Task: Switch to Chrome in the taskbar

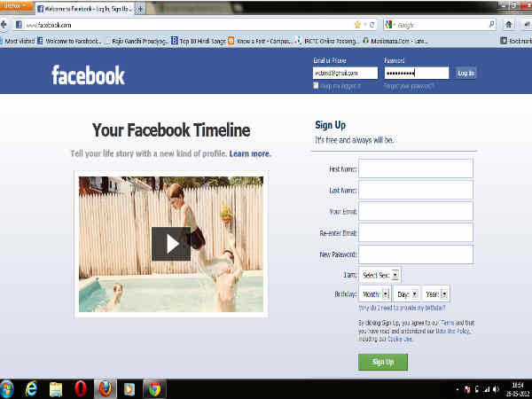Action: (x=154, y=389)
